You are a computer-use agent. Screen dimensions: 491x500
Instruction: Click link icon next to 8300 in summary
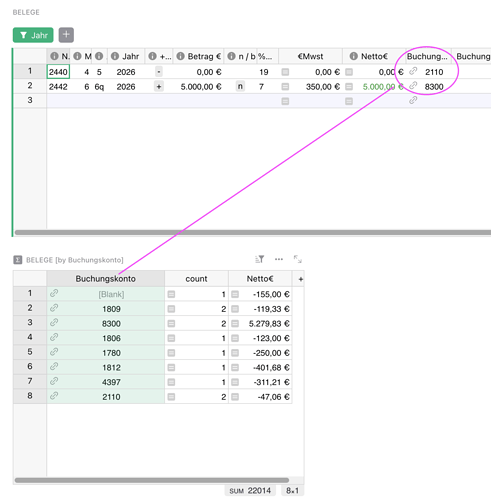54,323
